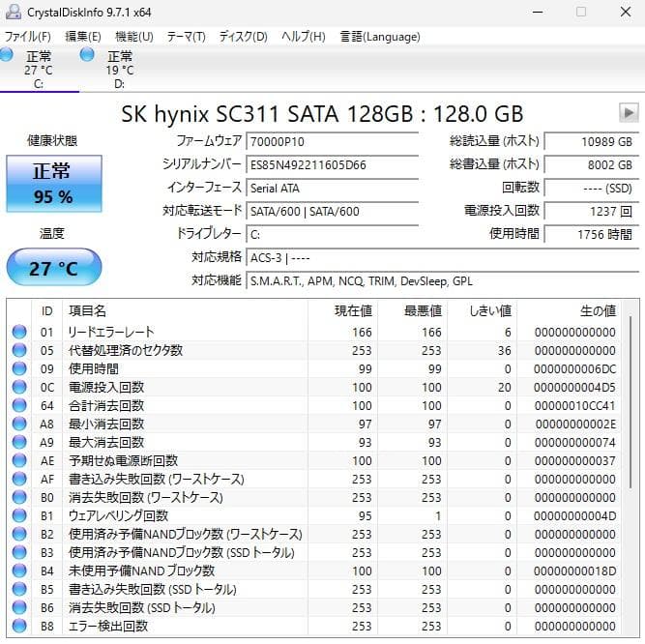The width and height of the screenshot is (645, 644).
Task: Click the C: drive status circle icon
Action: point(6,54)
